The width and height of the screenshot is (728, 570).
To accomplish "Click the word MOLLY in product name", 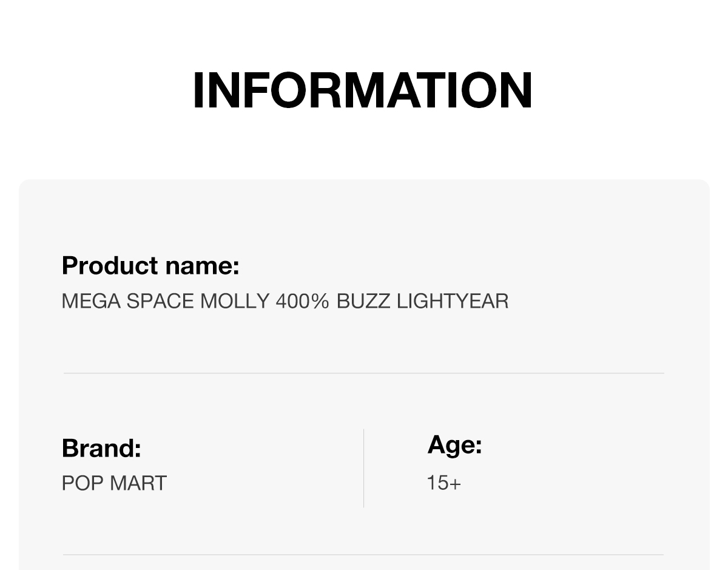I will pyautogui.click(x=235, y=301).
